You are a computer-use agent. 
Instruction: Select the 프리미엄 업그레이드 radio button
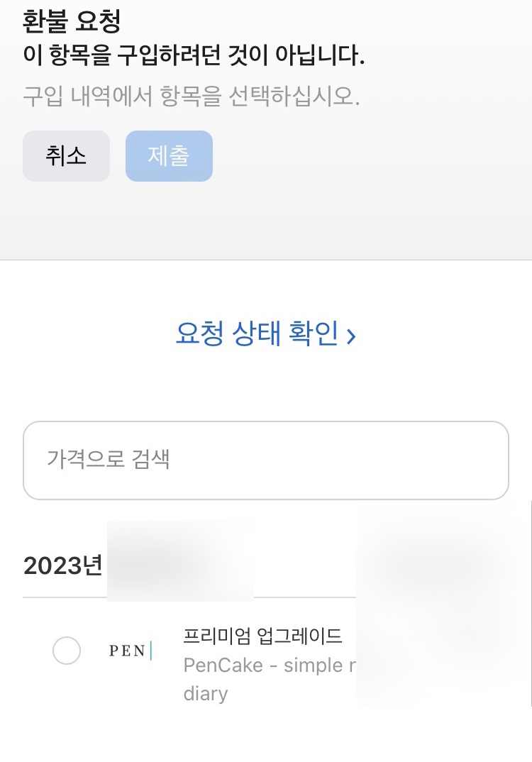point(67,650)
